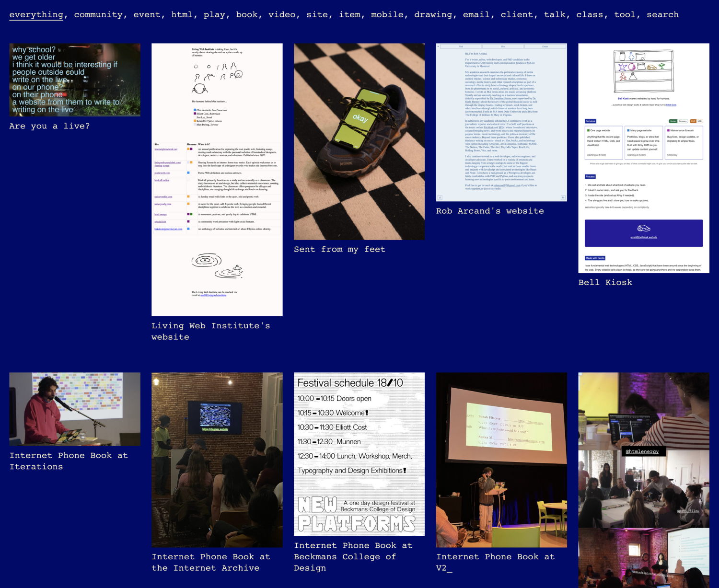The width and height of the screenshot is (719, 588).
Task: Click 'Internet Phone Book at V2_' caption
Action: (495, 562)
